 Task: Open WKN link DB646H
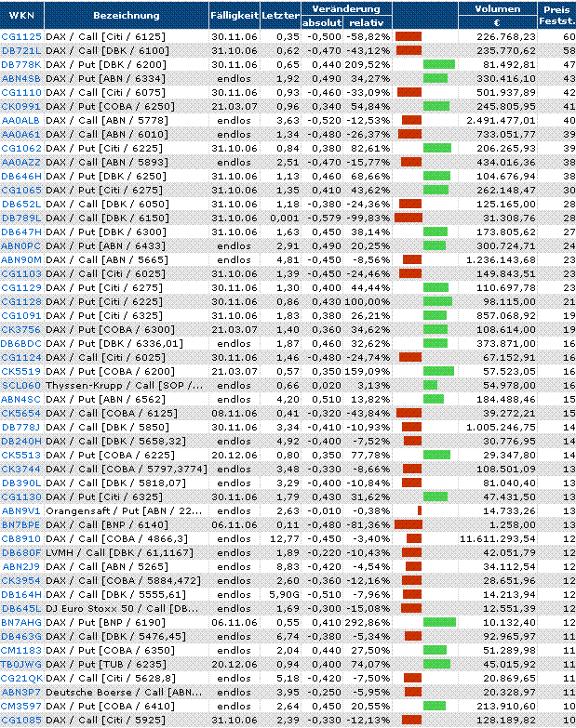pos(21,176)
